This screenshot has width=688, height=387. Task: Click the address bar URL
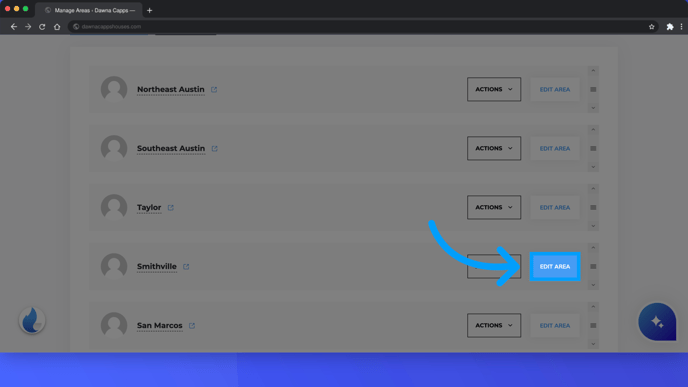coord(111,27)
